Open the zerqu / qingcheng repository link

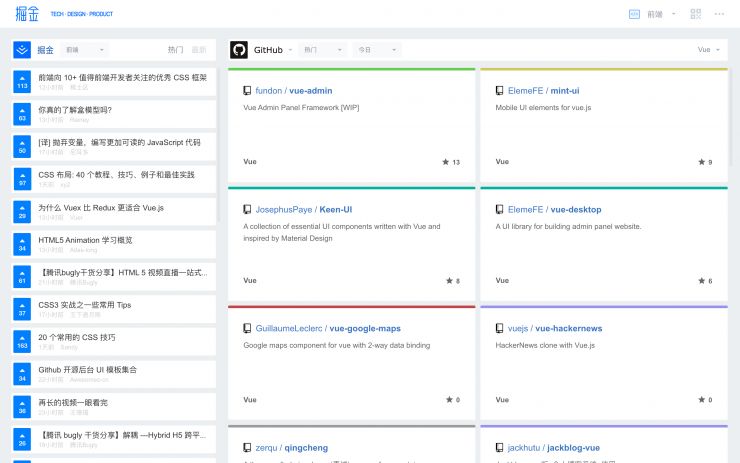[x=292, y=447]
